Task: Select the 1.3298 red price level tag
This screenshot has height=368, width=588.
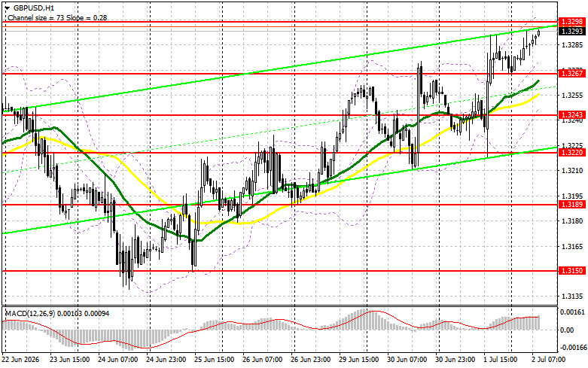Action: 571,22
